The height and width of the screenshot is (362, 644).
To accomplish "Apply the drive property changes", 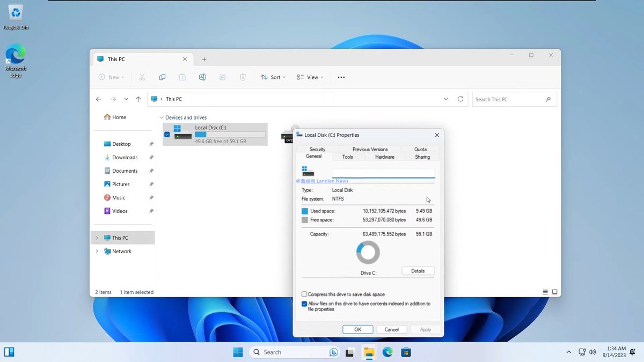I will coord(425,329).
